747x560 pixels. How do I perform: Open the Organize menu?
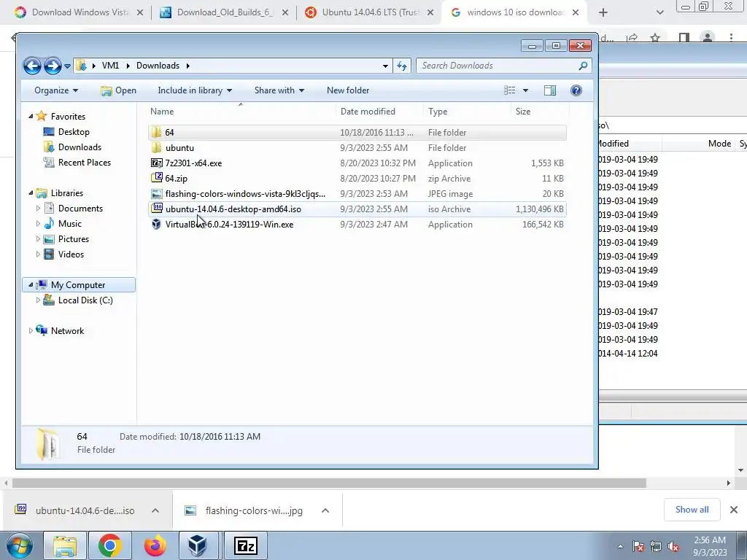point(56,90)
